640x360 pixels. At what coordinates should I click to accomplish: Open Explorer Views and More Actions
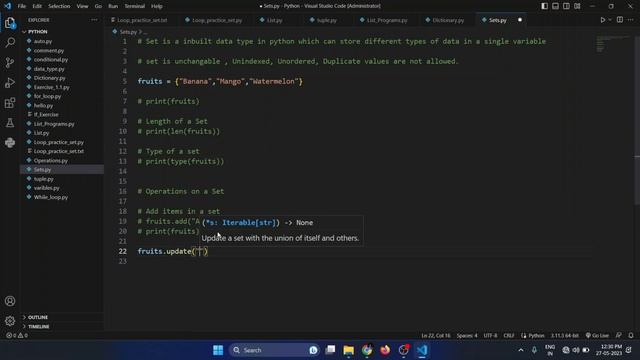[x=94, y=20]
